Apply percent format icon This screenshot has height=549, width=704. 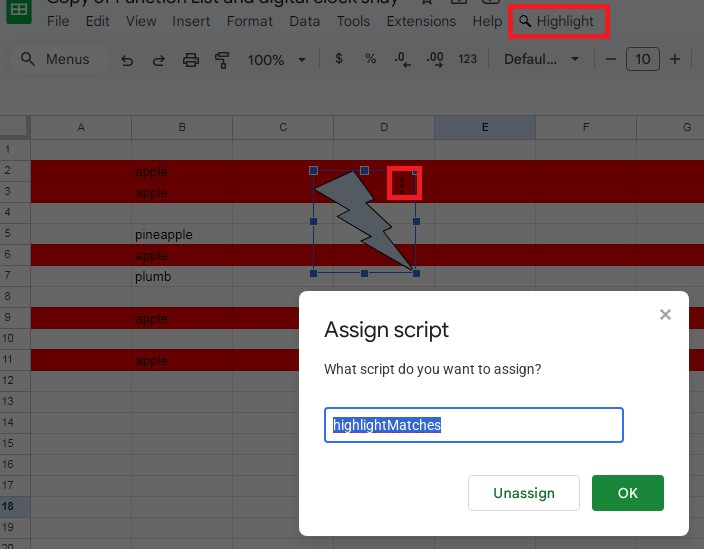click(370, 59)
